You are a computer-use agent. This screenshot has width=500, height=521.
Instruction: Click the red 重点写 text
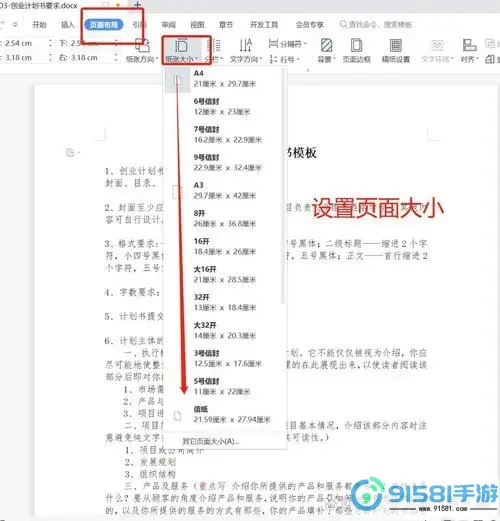212,486
